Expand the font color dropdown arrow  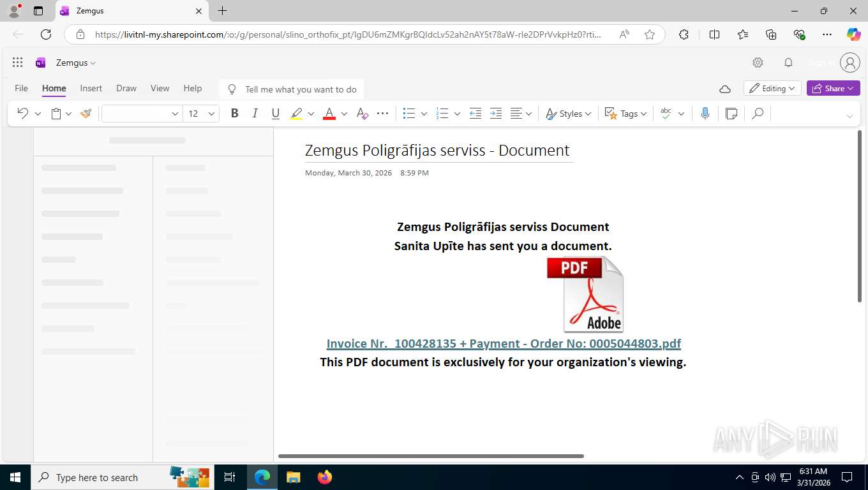coord(344,114)
